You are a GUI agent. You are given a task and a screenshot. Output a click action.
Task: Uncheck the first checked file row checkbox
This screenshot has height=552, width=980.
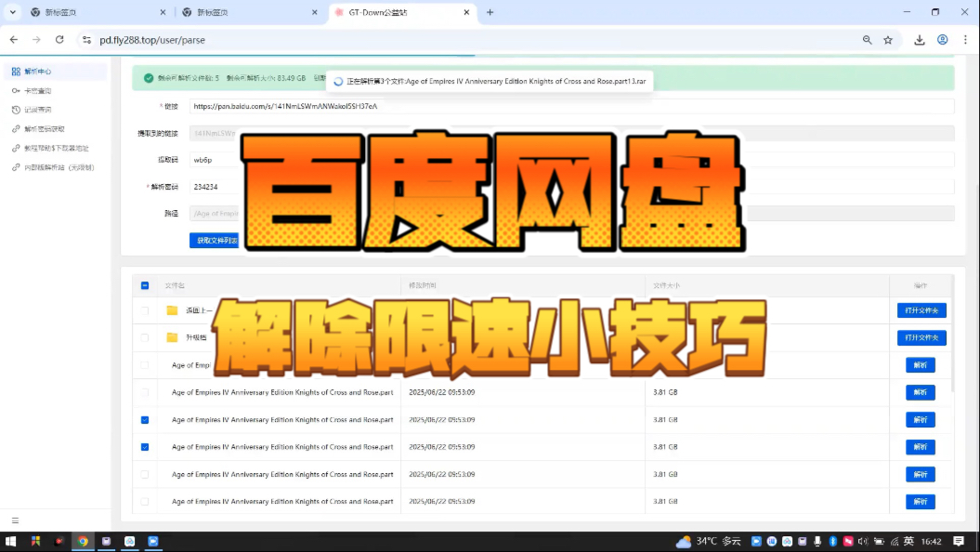click(144, 419)
